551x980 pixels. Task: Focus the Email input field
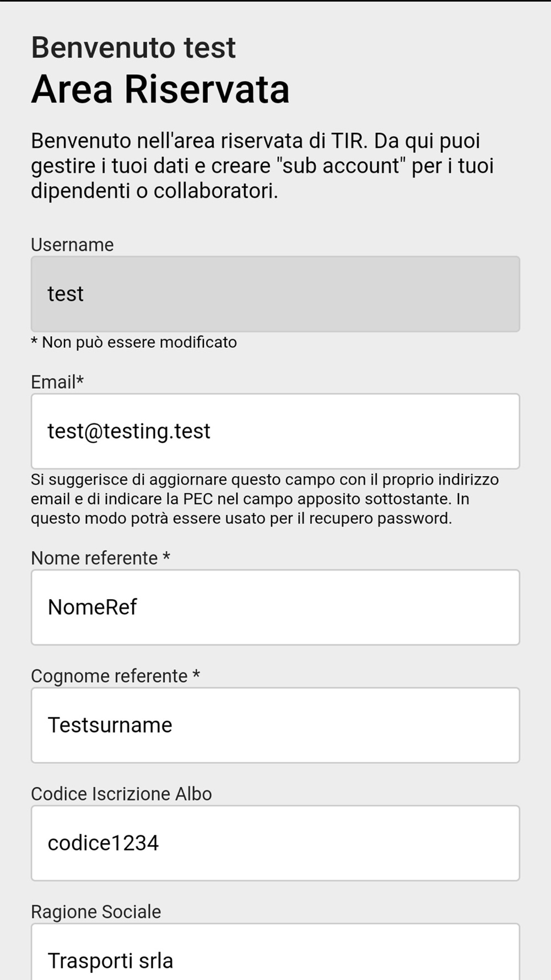point(275,431)
